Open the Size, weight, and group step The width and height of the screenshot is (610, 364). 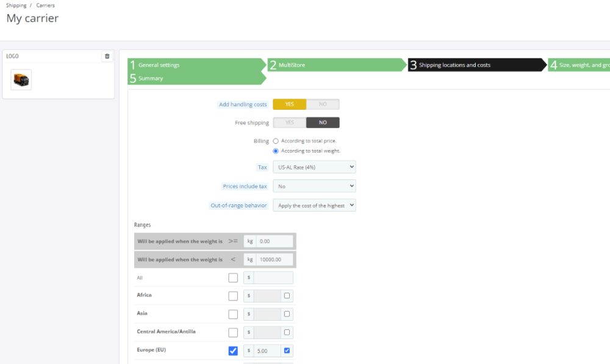[579, 65]
